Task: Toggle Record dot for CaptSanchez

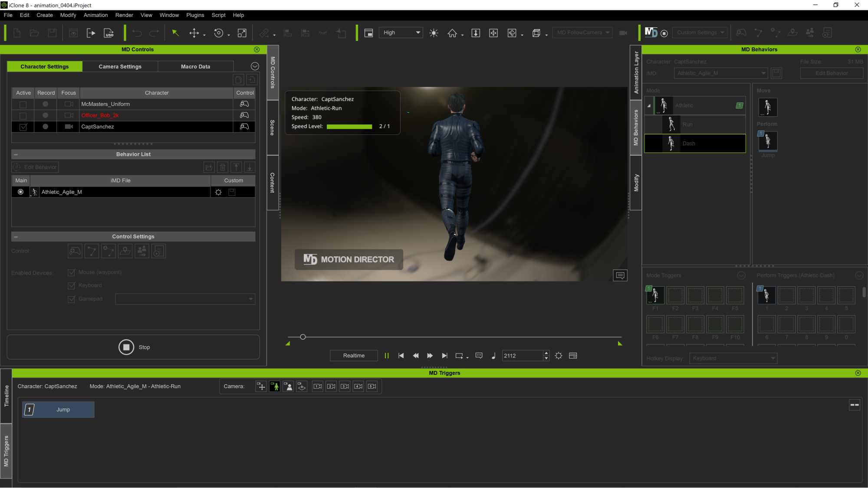Action: 45,127
